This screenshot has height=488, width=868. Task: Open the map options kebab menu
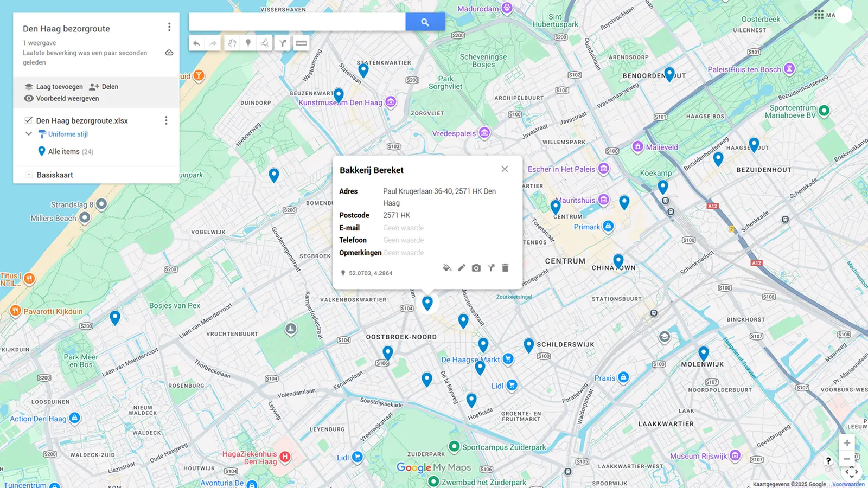coord(169,27)
